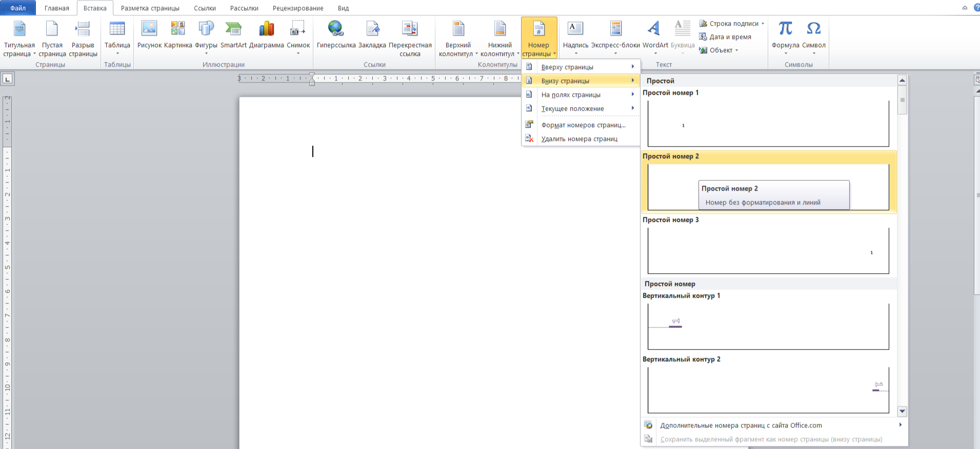Add a Титульная страница cover page
980x449 pixels.
[19, 30]
